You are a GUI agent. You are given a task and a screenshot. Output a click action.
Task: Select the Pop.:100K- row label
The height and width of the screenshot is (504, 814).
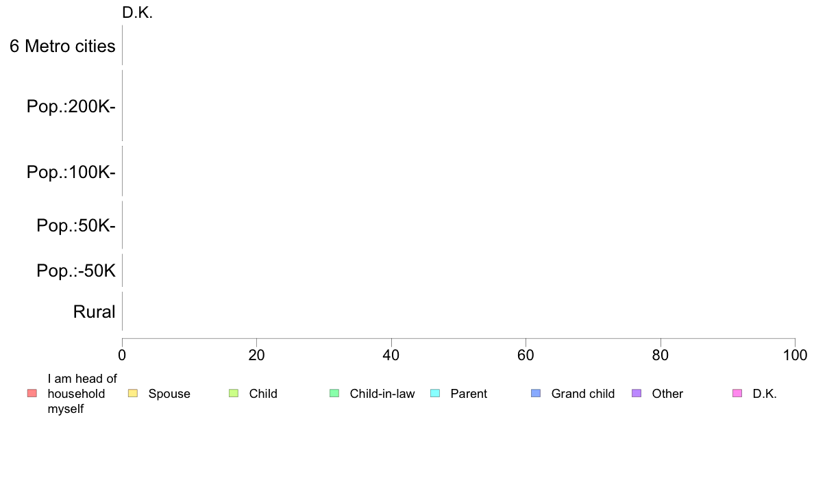point(71,172)
